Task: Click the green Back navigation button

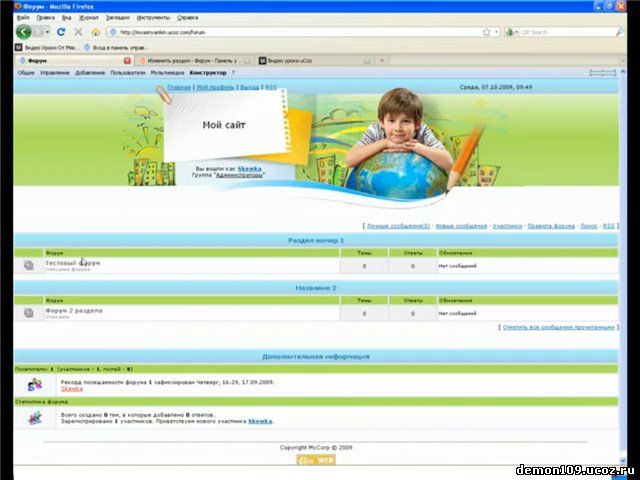Action: (23, 32)
